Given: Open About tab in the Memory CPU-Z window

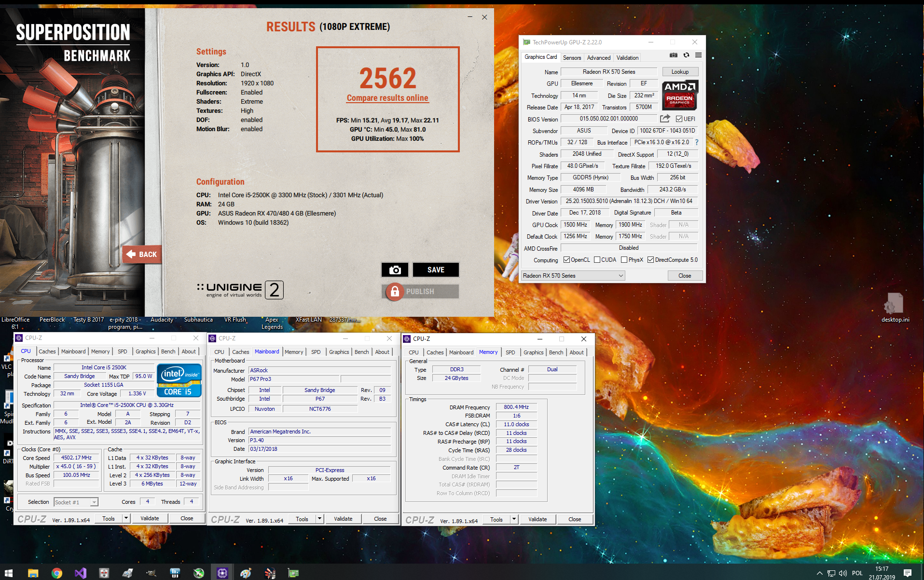Looking at the screenshot, I should [577, 352].
